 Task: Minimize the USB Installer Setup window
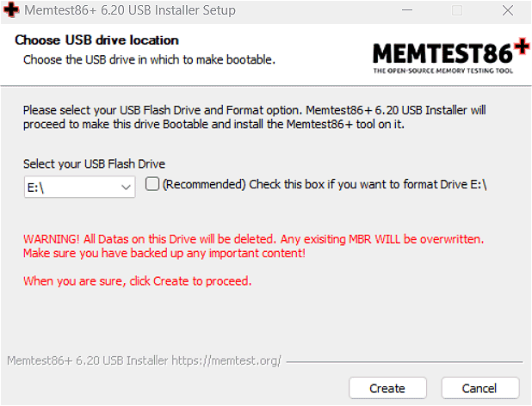tap(407, 10)
